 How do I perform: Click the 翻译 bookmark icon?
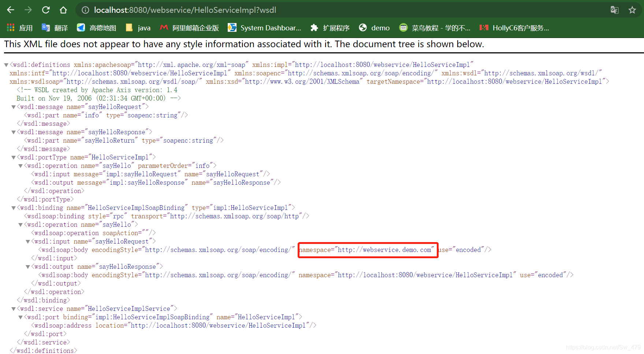[x=45, y=27]
